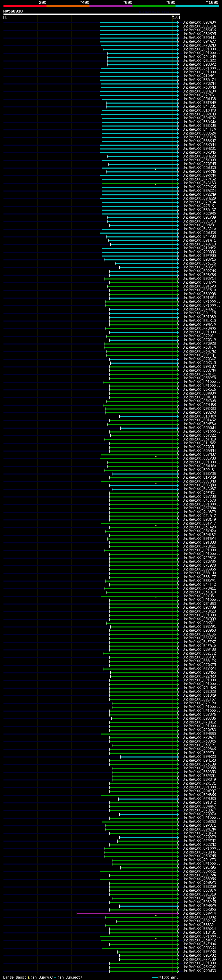The width and height of the screenshot is (222, 980).
Task: Select the UniRef100_Q8H7P0 label
Action: [199, 282]
